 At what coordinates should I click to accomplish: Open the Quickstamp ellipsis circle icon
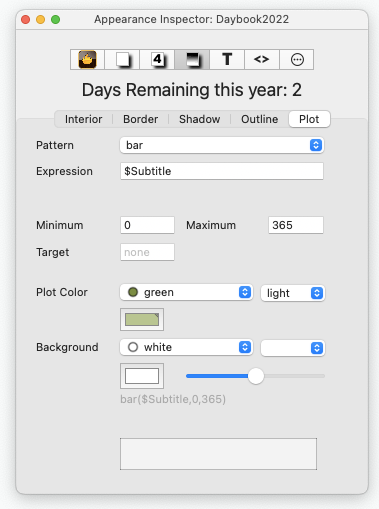point(297,59)
